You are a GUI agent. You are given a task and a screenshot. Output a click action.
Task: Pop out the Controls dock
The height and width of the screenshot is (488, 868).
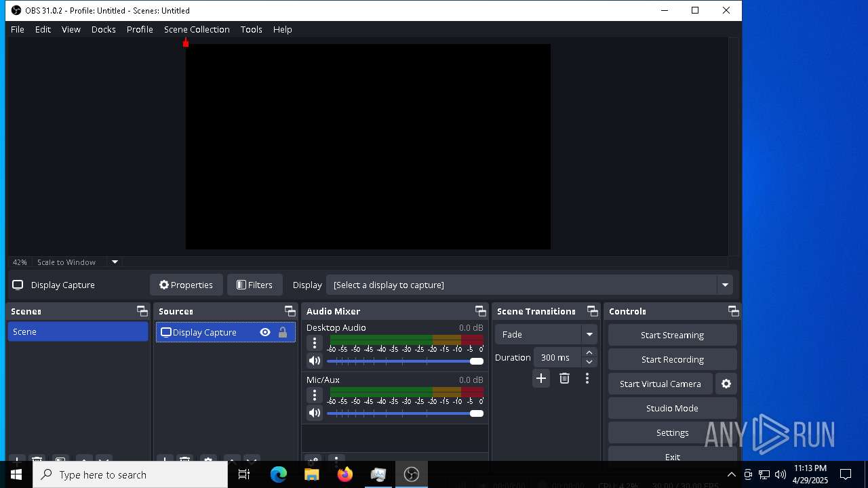[x=734, y=311]
